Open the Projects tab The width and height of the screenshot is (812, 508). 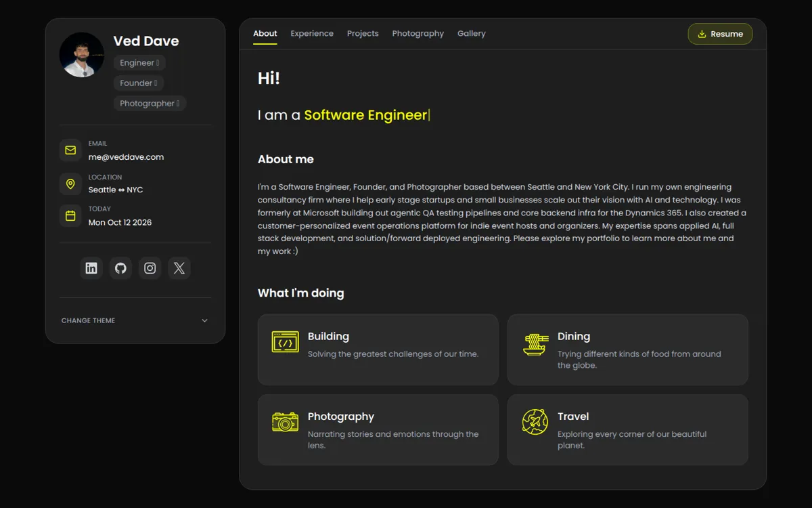coord(363,33)
